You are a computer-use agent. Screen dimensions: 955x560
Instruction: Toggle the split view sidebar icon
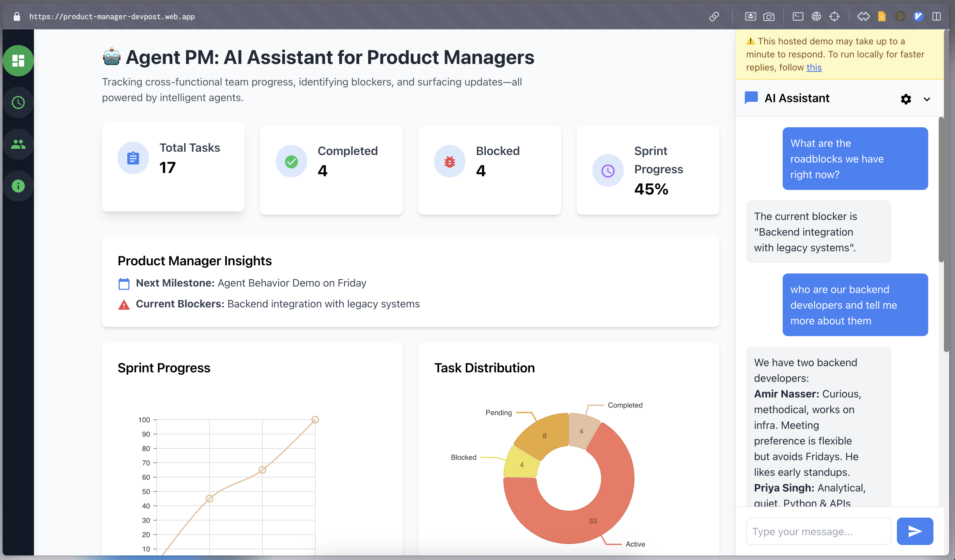click(936, 16)
